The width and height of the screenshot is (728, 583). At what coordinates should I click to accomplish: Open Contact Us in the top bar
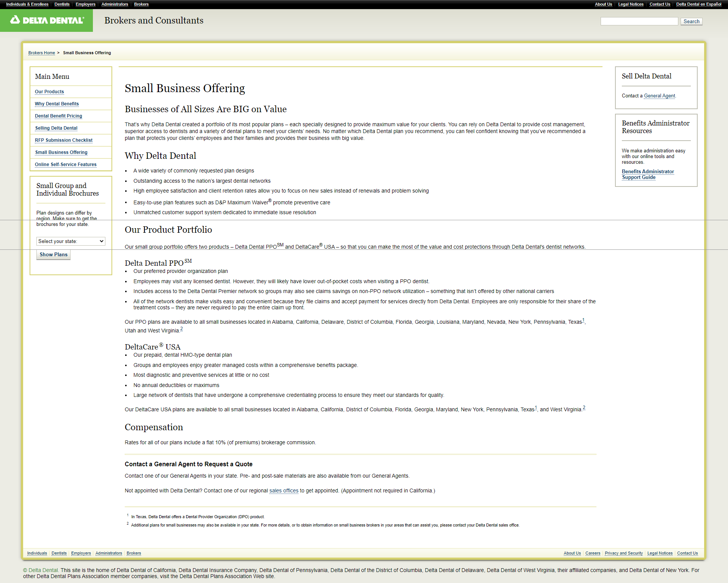click(660, 5)
